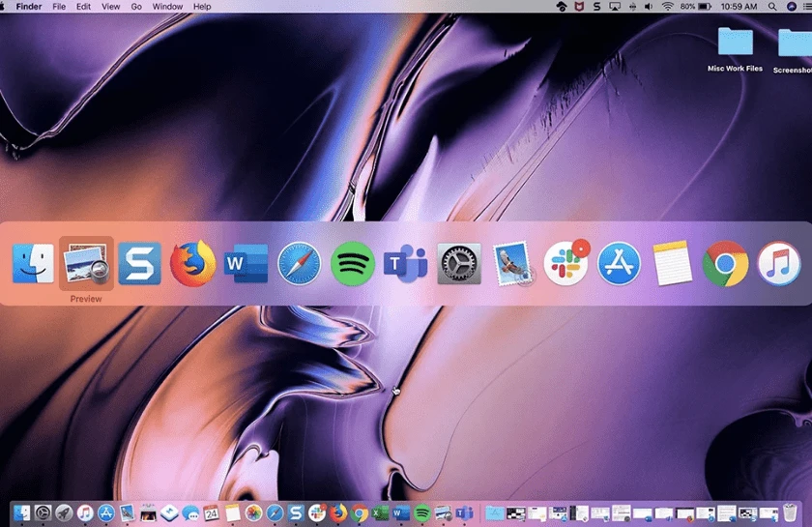
Task: Open System Preferences gear in app switcher
Action: coord(459,264)
